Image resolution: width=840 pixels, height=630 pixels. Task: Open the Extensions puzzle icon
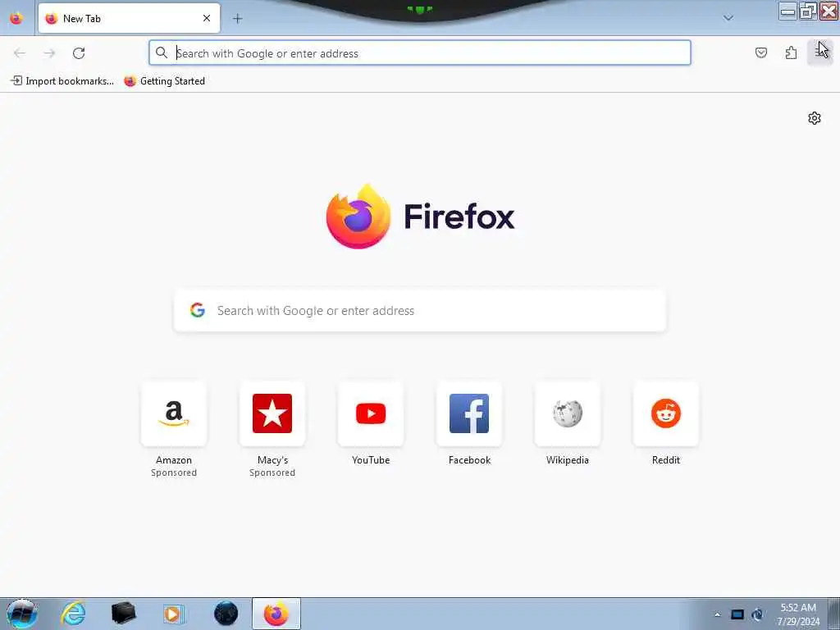pyautogui.click(x=791, y=52)
